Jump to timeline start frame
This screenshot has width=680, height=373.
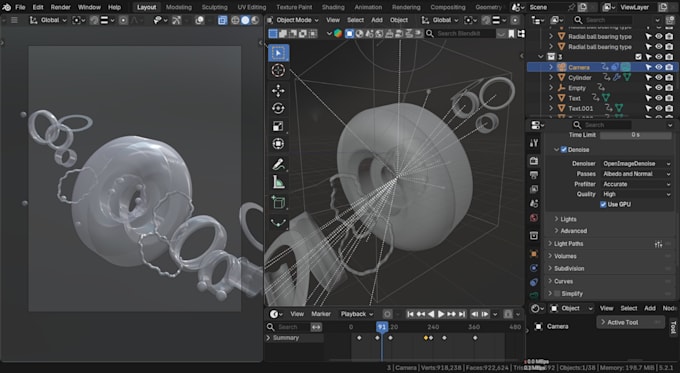coord(410,314)
